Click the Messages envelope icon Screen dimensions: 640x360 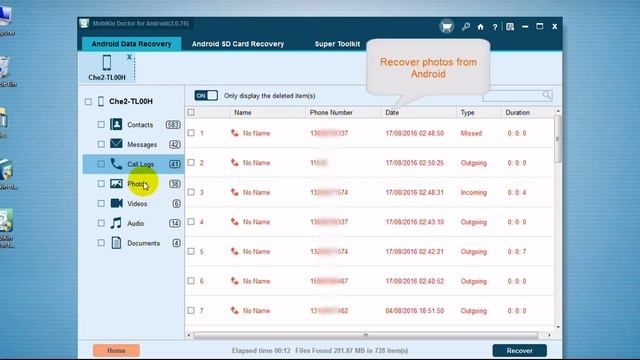click(116, 144)
